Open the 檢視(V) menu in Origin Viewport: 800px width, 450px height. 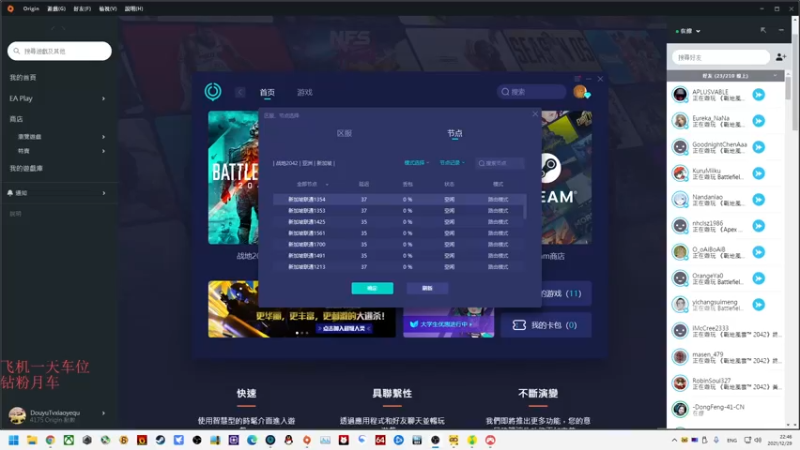tap(108, 9)
